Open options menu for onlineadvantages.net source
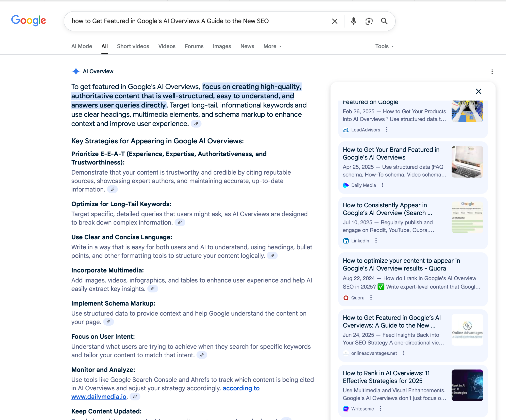Image resolution: width=506 pixels, height=420 pixels. pos(404,353)
